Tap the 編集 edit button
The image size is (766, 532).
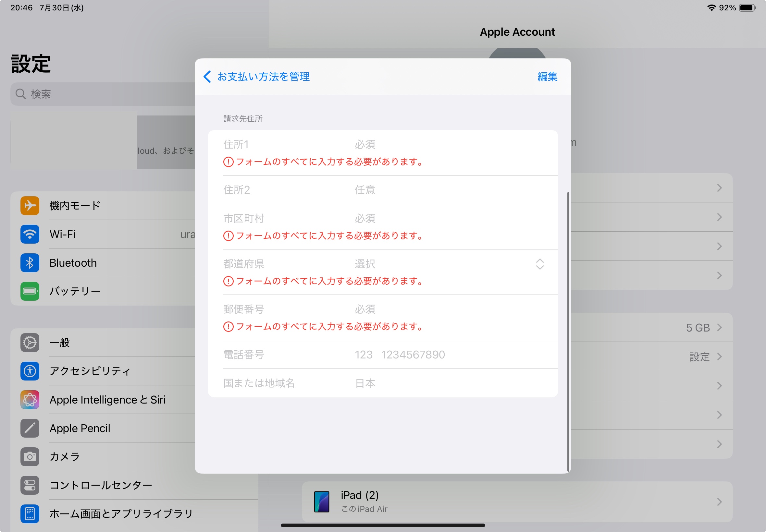(547, 77)
